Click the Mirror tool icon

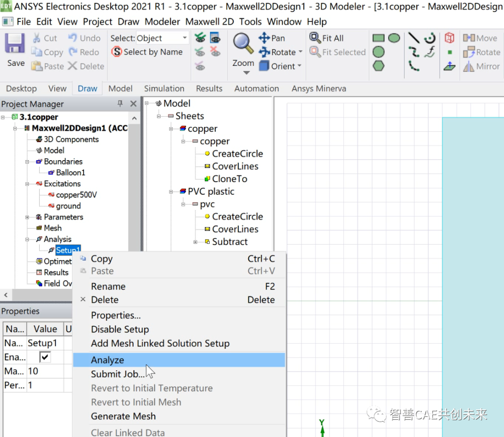[x=469, y=66]
